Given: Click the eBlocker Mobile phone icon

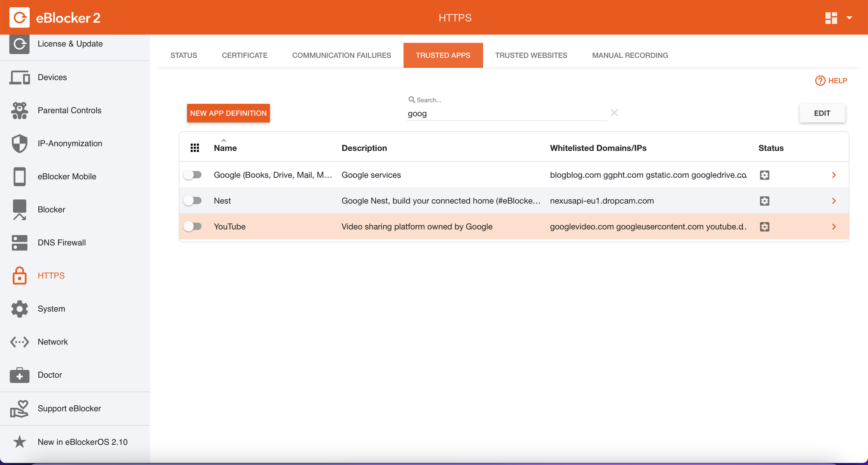Looking at the screenshot, I should [x=19, y=177].
